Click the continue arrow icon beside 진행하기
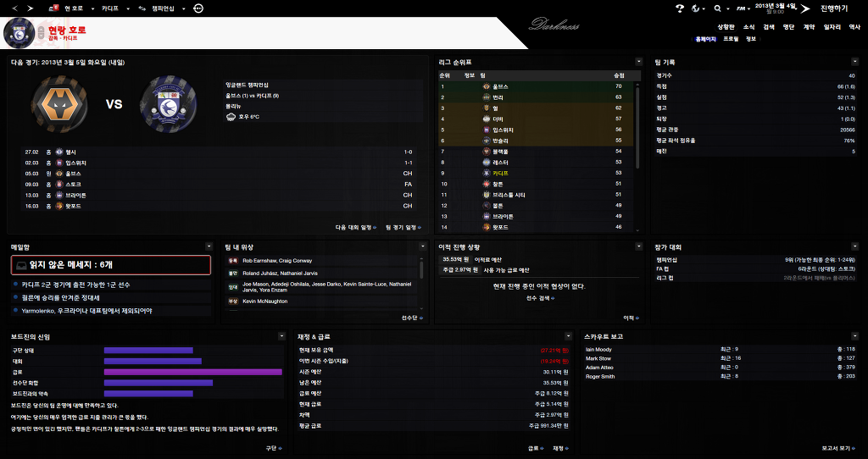This screenshot has height=459, width=868. coord(805,8)
